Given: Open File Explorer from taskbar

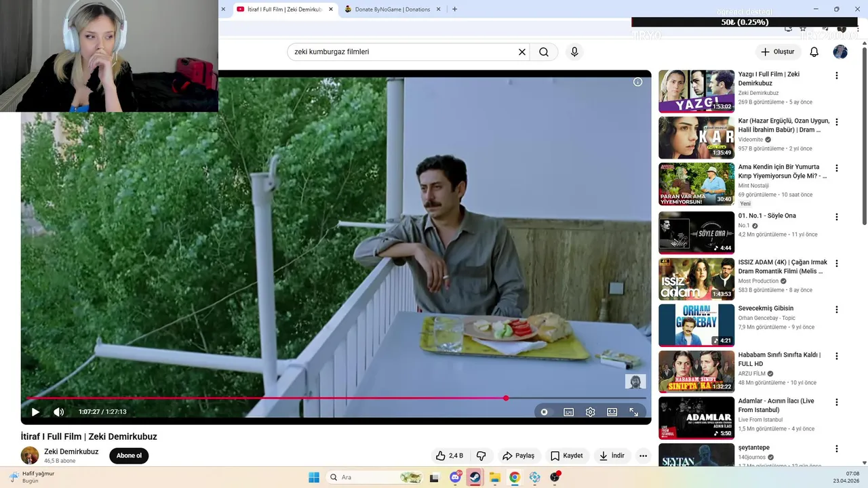Looking at the screenshot, I should point(495,477).
